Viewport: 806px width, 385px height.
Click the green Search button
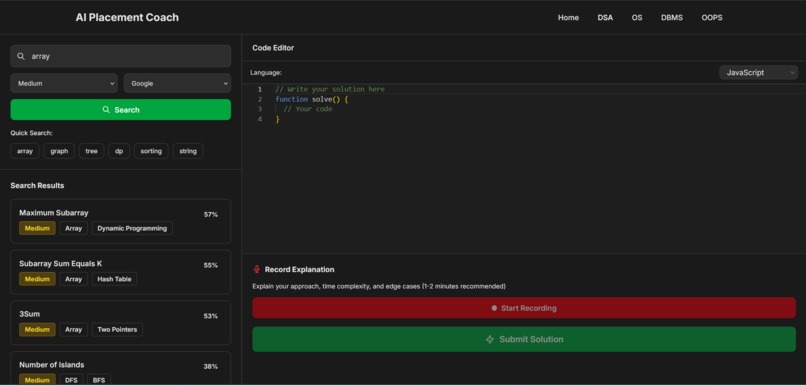tap(121, 109)
